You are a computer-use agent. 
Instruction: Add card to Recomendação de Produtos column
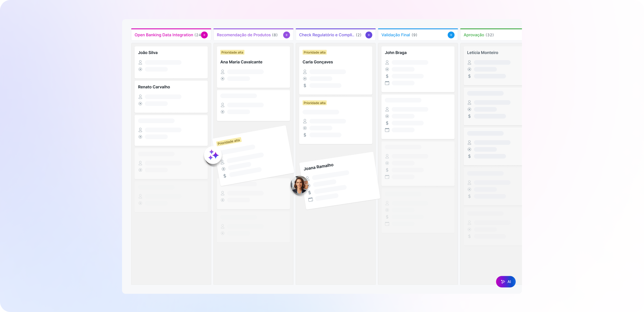point(286,35)
